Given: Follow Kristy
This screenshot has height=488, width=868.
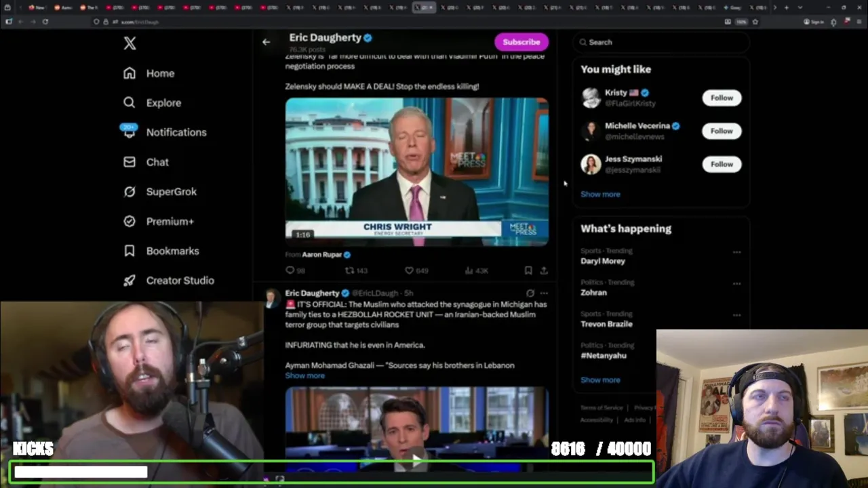Looking at the screenshot, I should pyautogui.click(x=722, y=98).
